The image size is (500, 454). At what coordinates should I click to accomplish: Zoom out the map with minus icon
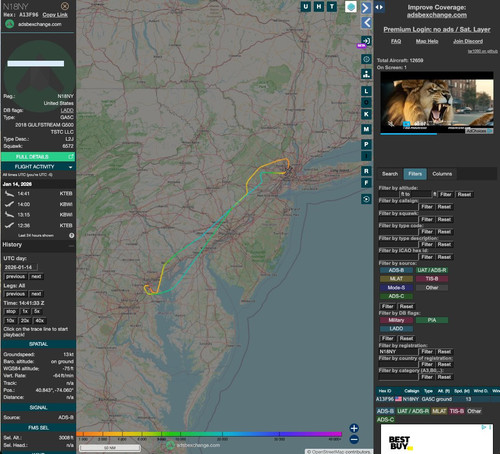click(354, 439)
